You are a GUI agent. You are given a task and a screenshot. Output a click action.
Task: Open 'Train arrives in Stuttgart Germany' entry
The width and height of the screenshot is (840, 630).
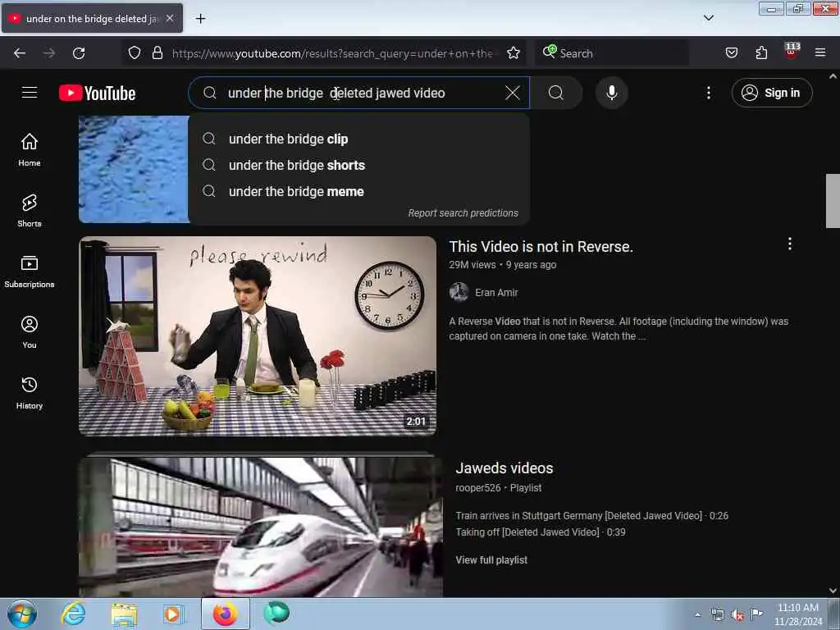pos(592,515)
